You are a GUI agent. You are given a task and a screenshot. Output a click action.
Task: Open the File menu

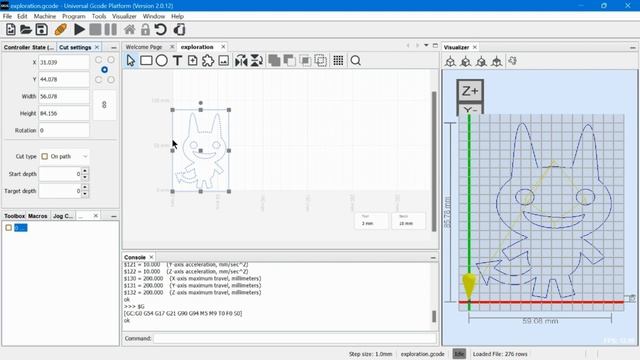pyautogui.click(x=7, y=16)
